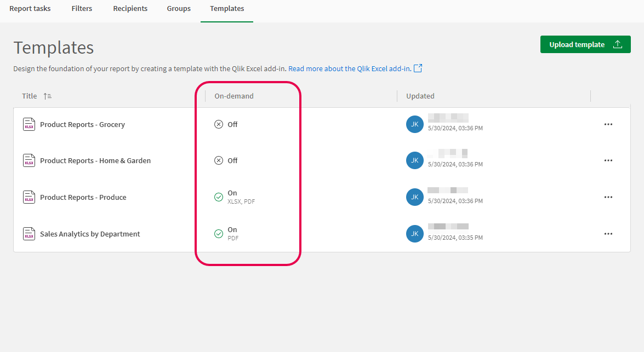This screenshot has height=352, width=644.
Task: Click the crossed circle icon for Home & Garden
Action: (x=217, y=160)
